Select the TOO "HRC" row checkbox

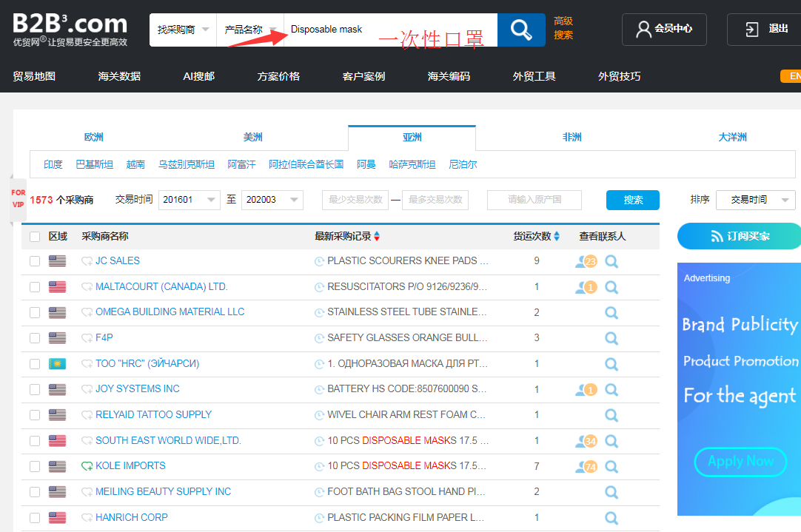click(x=35, y=364)
